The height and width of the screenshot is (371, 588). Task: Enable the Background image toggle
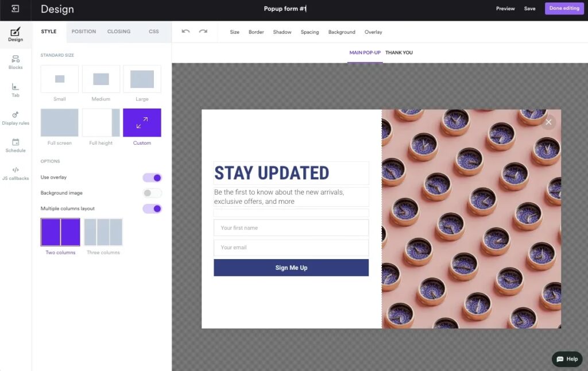click(152, 194)
